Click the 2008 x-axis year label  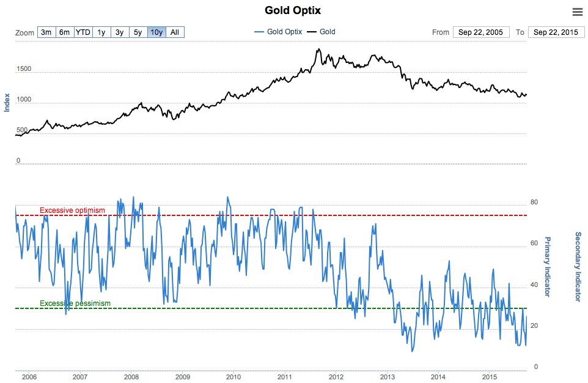coord(130,377)
